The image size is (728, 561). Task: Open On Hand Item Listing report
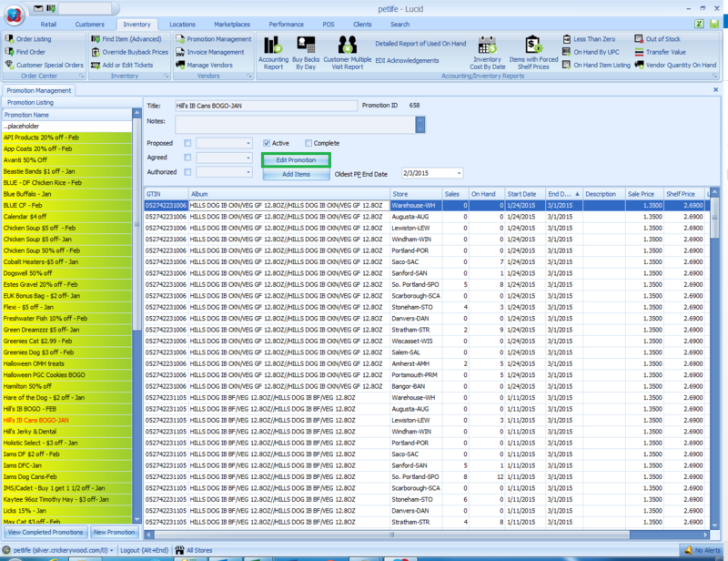(x=596, y=65)
